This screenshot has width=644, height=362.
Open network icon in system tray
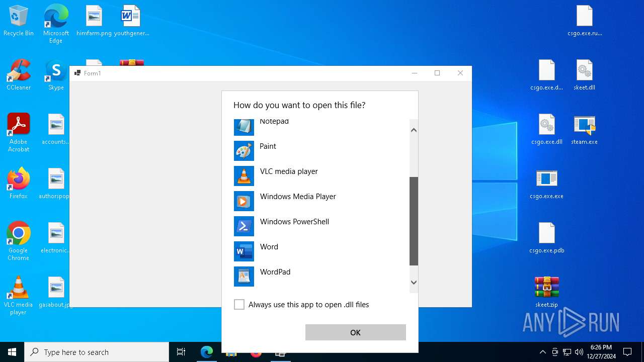(567, 352)
